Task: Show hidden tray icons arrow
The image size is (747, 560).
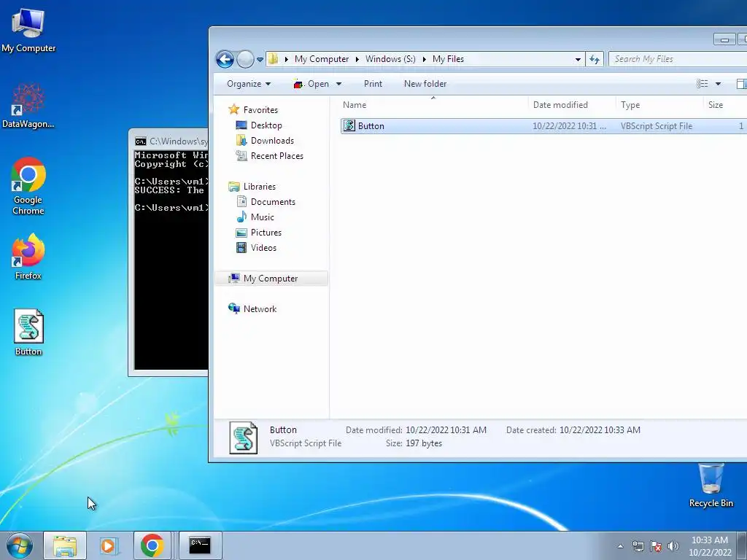Action: click(620, 546)
